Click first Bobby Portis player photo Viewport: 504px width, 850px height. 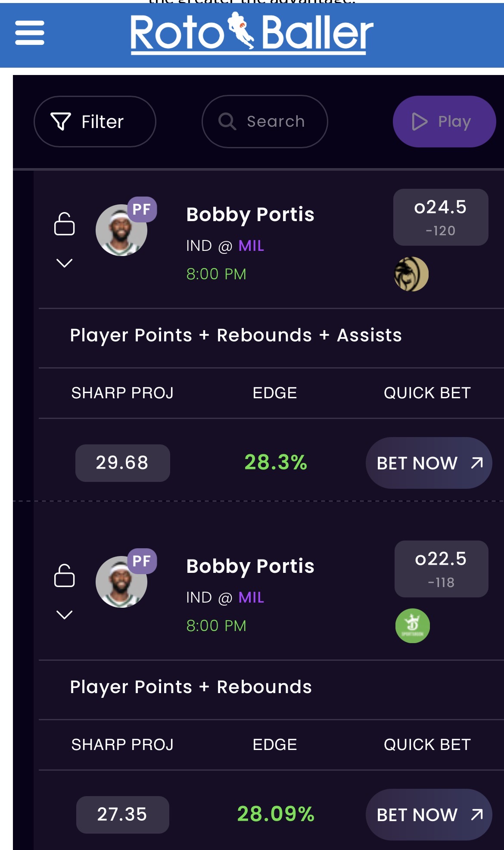point(121,231)
